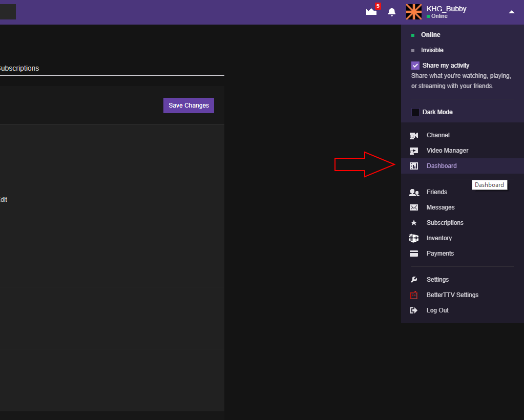
Task: Click the Online status under username
Action: [437, 16]
